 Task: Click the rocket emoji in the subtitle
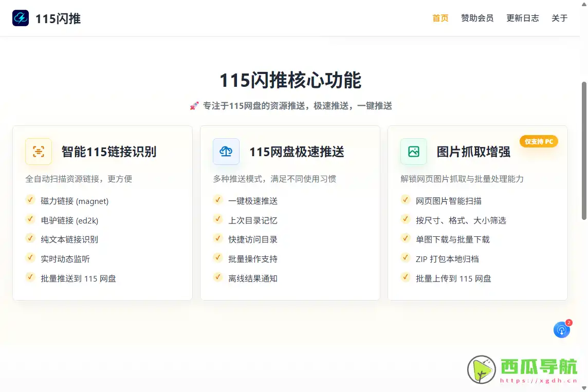(194, 106)
